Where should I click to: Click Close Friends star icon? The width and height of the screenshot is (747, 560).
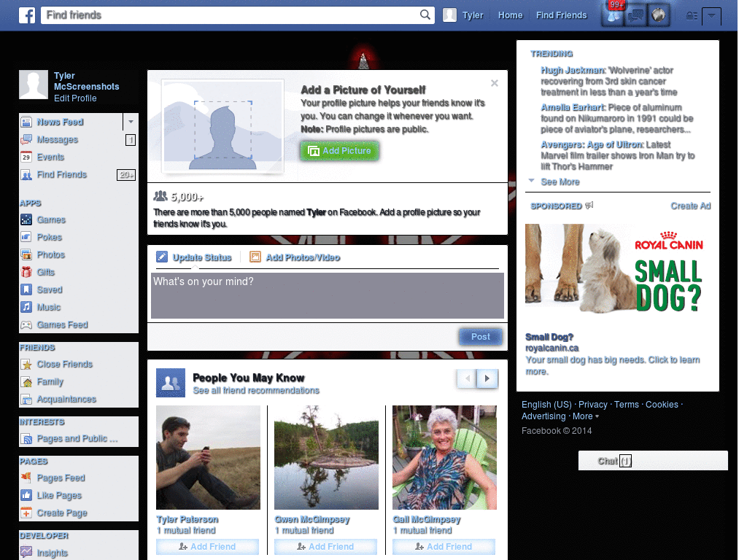26,365
